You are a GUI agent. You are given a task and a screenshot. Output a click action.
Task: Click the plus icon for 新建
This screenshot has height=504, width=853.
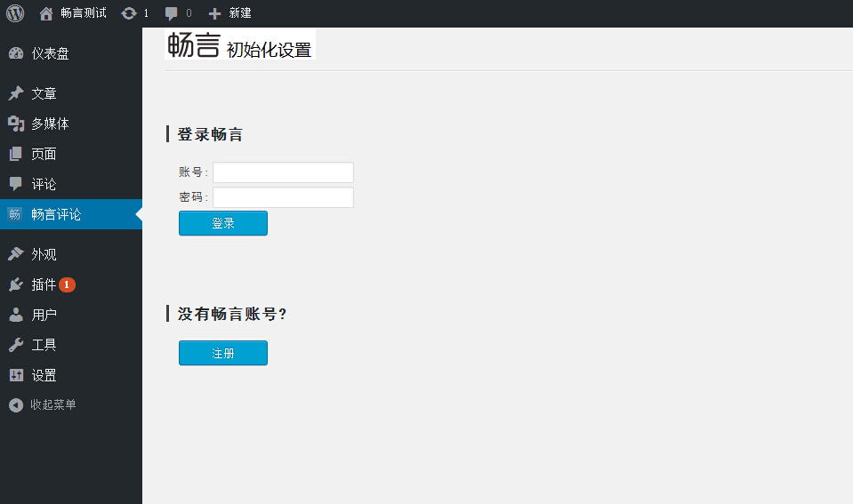[x=214, y=13]
